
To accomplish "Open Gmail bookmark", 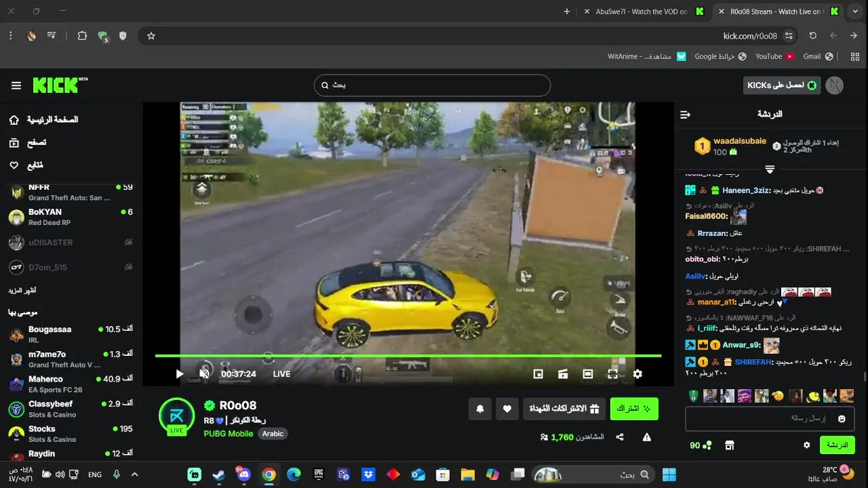I will point(818,56).
